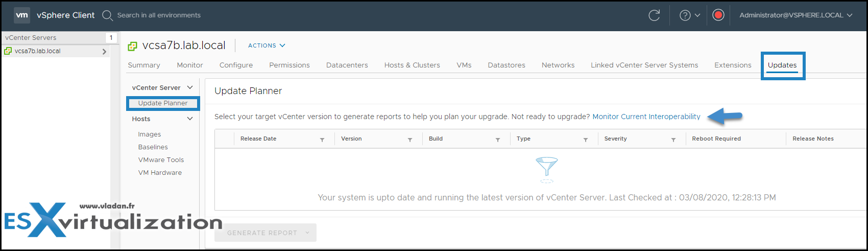Filter the Version column
This screenshot has height=251, width=868.
pos(410,140)
